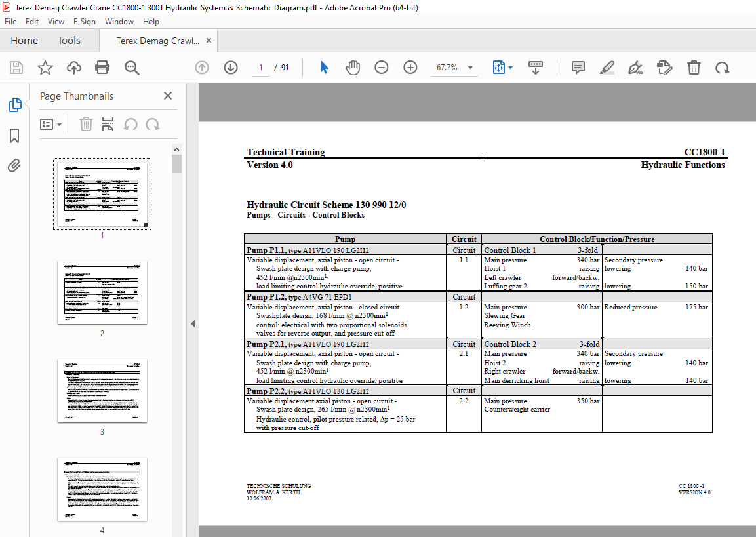Close the Terex Demag document tab
Viewport: 756px width, 537px height.
coord(209,41)
